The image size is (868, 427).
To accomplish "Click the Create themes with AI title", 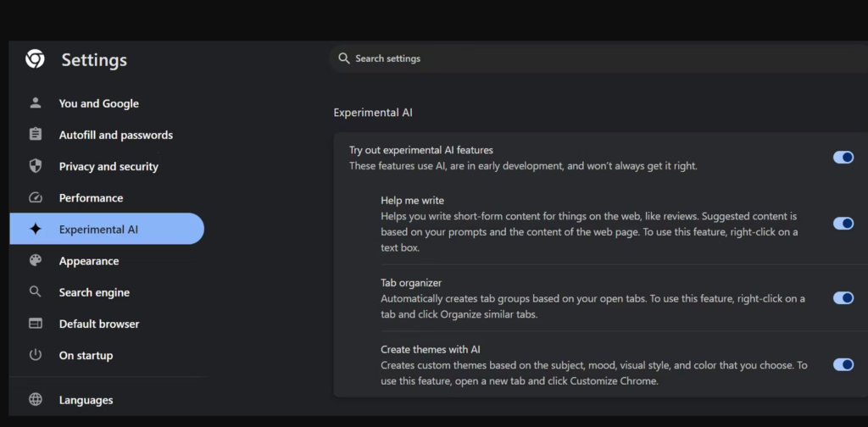I will point(431,350).
